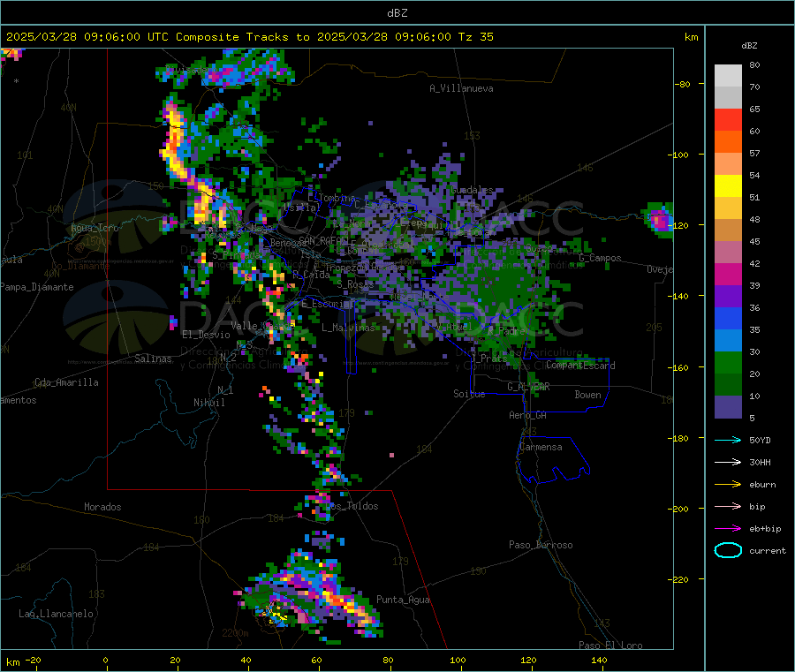
Task: Click the 'Soitue' map label
Action: tap(469, 394)
